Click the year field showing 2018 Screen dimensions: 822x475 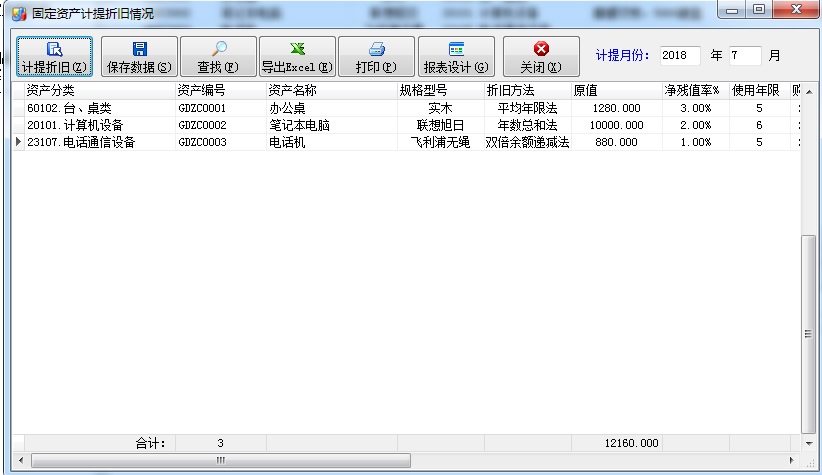tap(680, 56)
